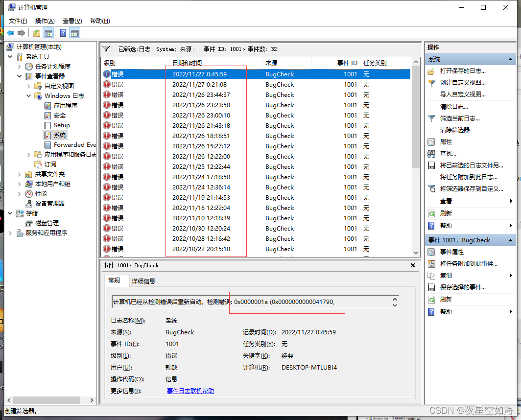
Task: Select 订阅 in the tree
Action: [50, 164]
